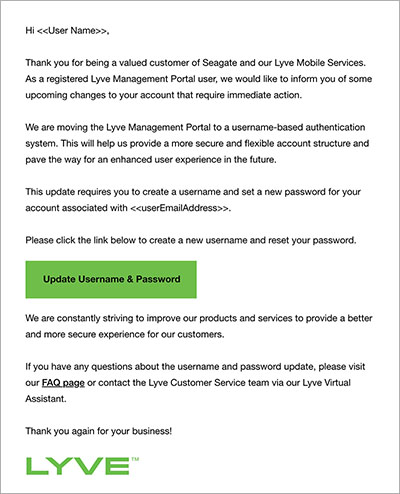Click the TM trademark symbol beside LYVE
The width and height of the screenshot is (400, 494).
pyautogui.click(x=135, y=459)
